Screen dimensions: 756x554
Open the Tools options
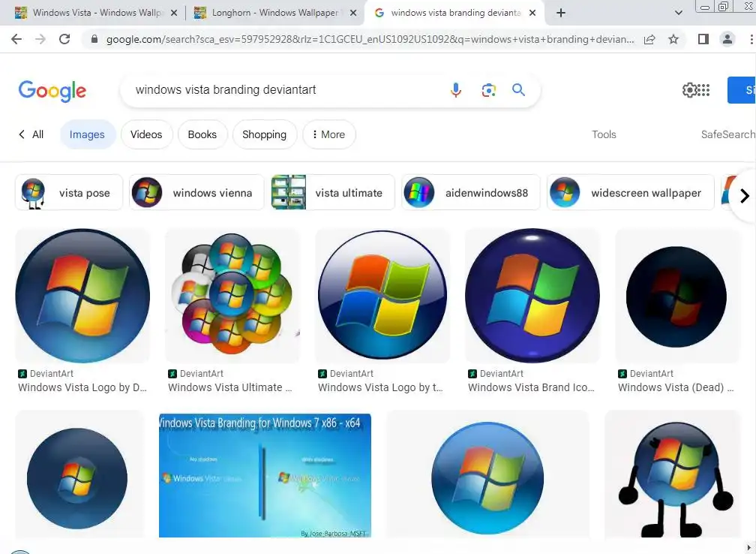coord(604,134)
